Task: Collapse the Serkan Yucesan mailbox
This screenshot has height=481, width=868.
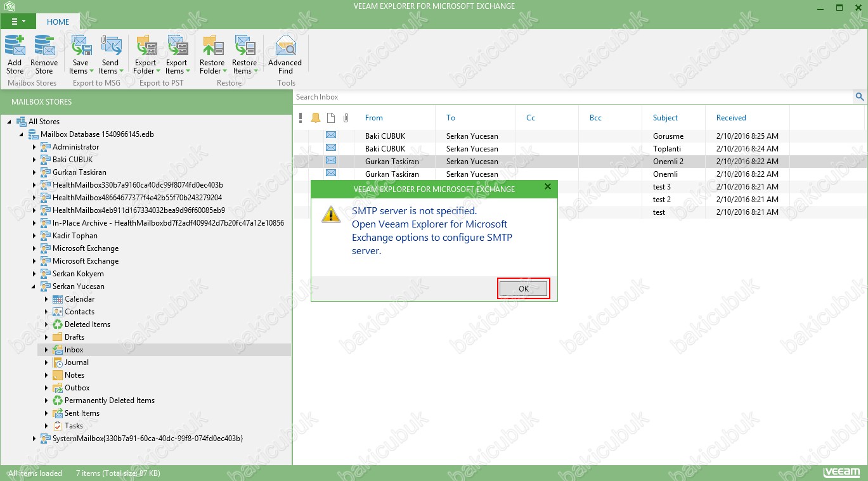Action: click(x=34, y=286)
